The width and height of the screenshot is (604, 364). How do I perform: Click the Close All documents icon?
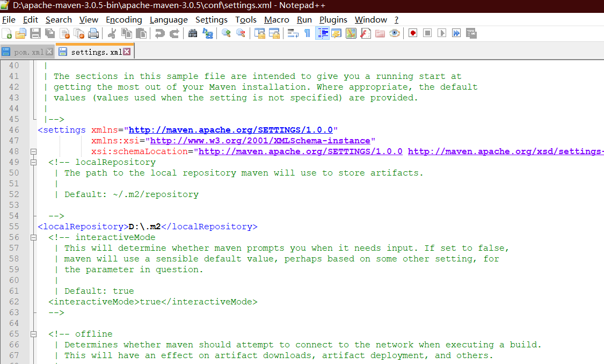[x=79, y=33]
